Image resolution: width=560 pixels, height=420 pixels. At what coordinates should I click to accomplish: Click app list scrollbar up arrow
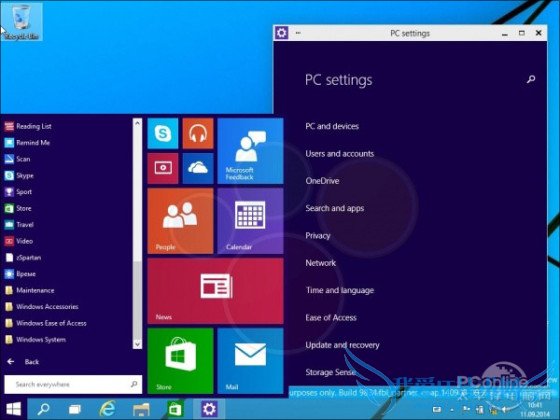point(137,123)
